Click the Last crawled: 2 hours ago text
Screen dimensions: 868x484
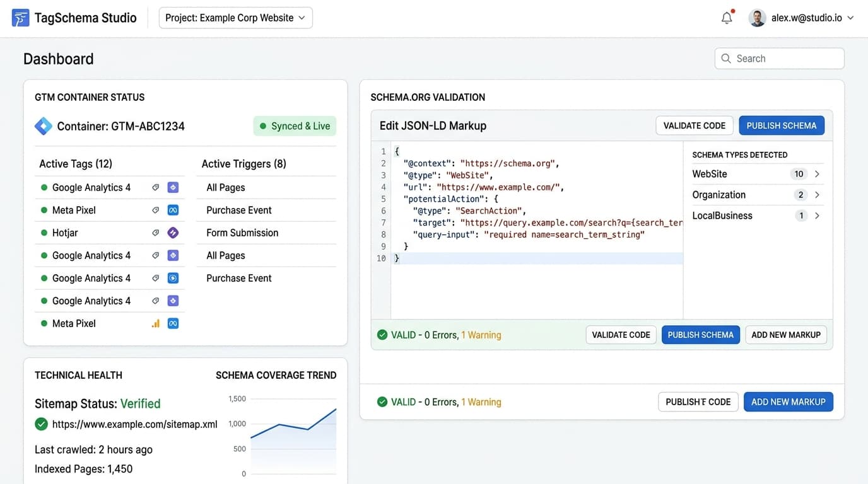tap(93, 449)
